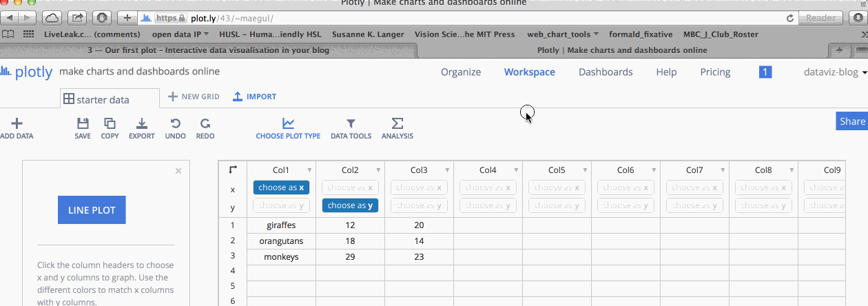Select row 4 header
Viewport: 868px width, 306px height.
point(233,271)
